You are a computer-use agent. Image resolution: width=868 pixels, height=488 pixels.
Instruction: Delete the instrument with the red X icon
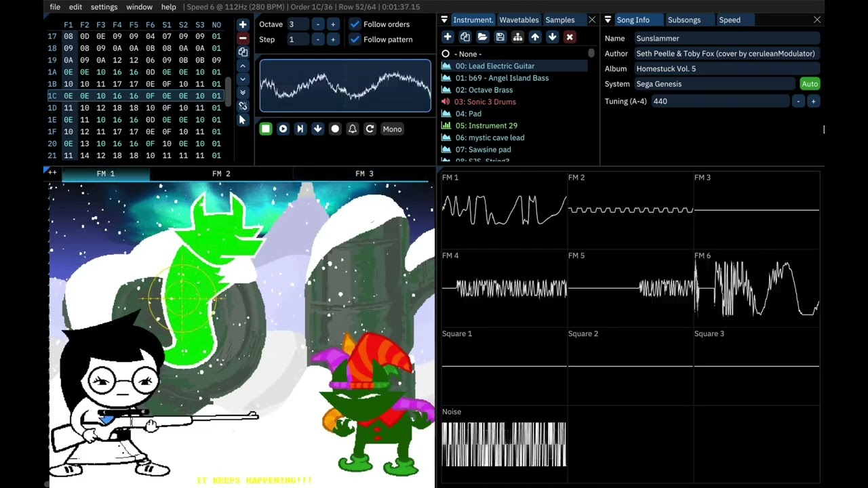coord(570,37)
